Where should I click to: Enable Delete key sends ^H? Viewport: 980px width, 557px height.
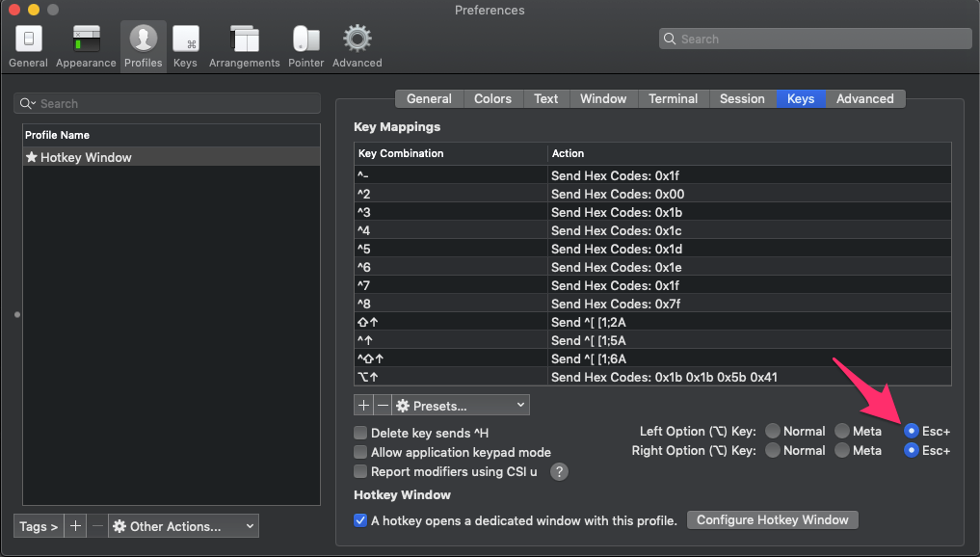coord(361,432)
